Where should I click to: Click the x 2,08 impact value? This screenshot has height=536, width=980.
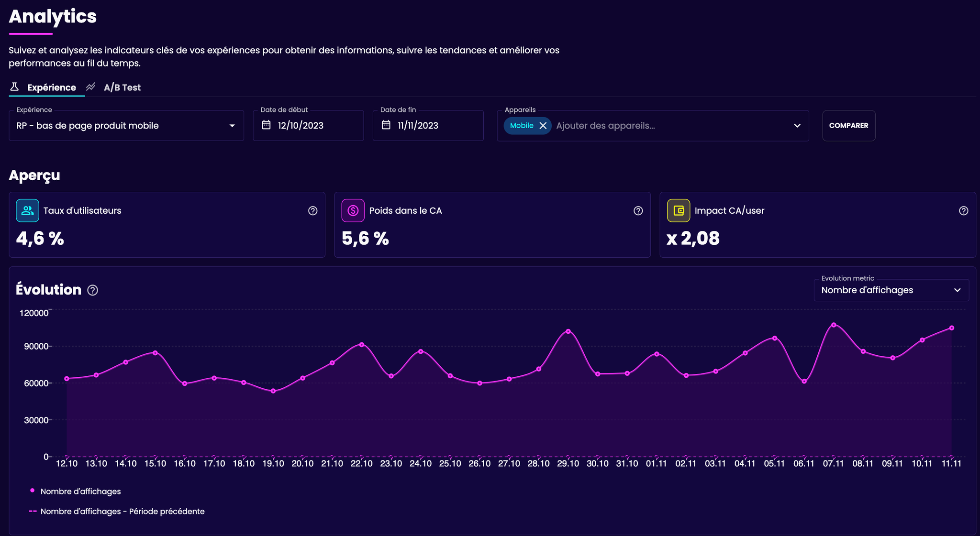pyautogui.click(x=693, y=238)
